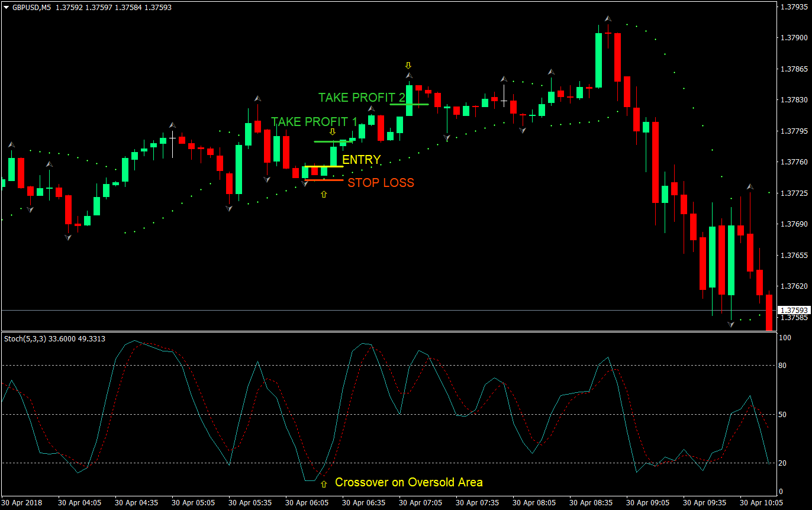Click the fractal up arrow above the highest candle

coord(608,19)
